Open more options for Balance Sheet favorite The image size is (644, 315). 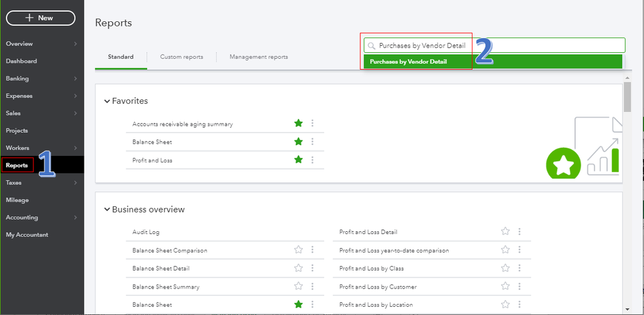[312, 142]
